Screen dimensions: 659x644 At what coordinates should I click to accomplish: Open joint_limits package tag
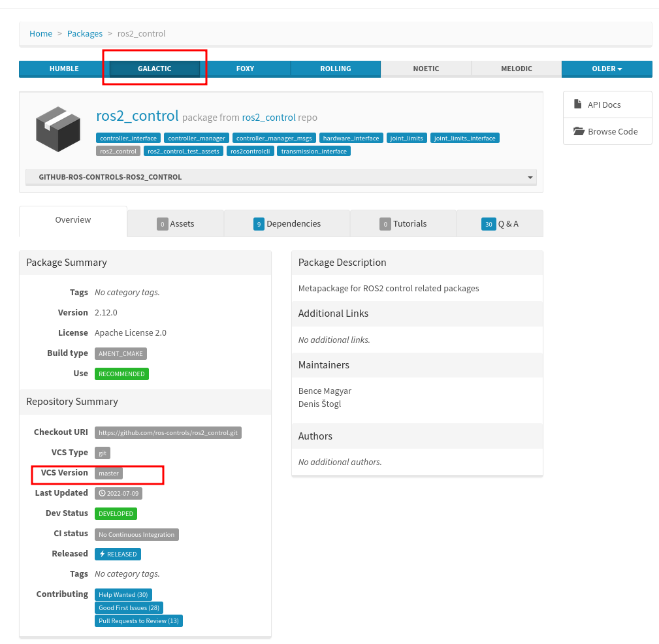click(406, 138)
